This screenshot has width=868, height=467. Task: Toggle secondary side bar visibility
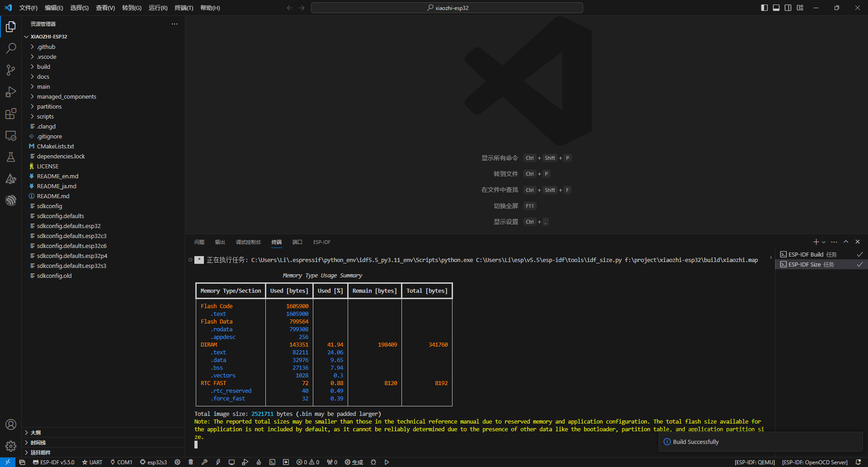pyautogui.click(x=788, y=8)
